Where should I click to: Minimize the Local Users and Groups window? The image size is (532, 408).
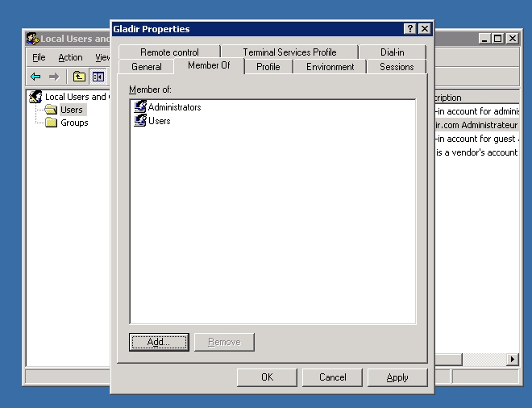tap(484, 39)
